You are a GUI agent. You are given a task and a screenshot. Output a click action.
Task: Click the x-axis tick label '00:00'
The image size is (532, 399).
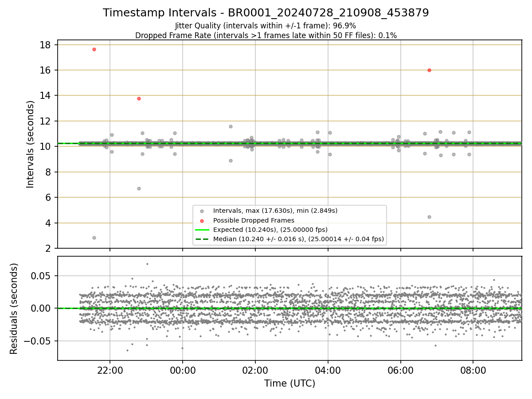[x=183, y=370]
